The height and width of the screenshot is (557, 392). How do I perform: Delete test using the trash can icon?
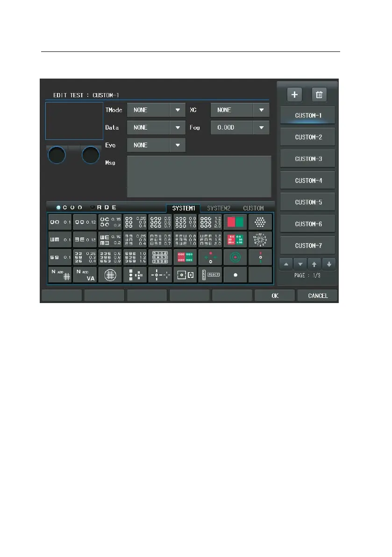[319, 94]
